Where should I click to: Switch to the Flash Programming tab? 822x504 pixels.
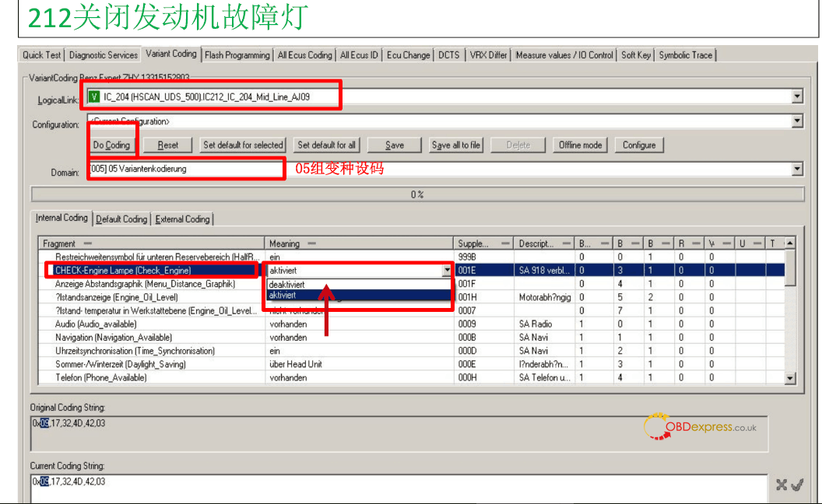pyautogui.click(x=237, y=55)
